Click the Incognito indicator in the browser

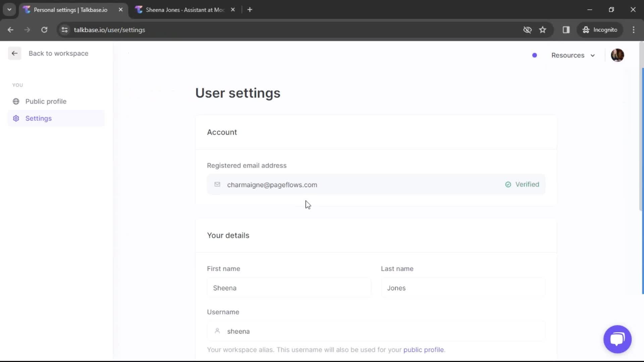(x=600, y=29)
